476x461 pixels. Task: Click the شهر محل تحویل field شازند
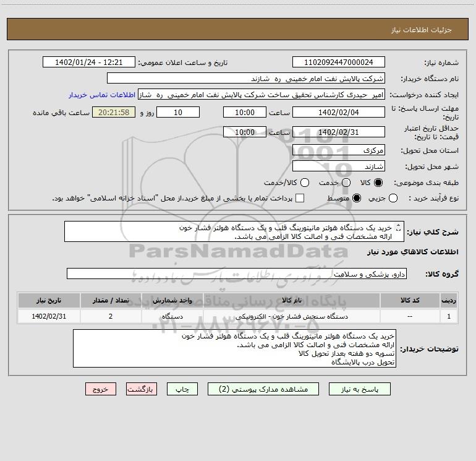[339, 166]
